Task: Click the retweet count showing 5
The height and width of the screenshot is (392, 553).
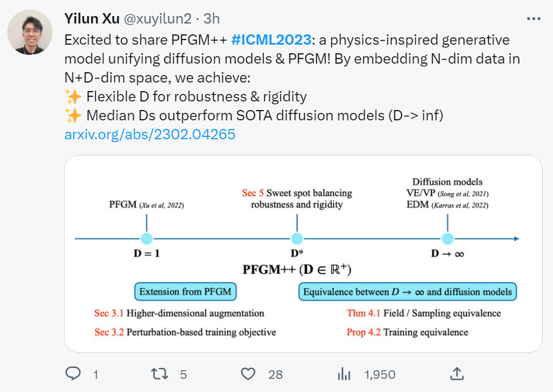Action: (x=183, y=374)
